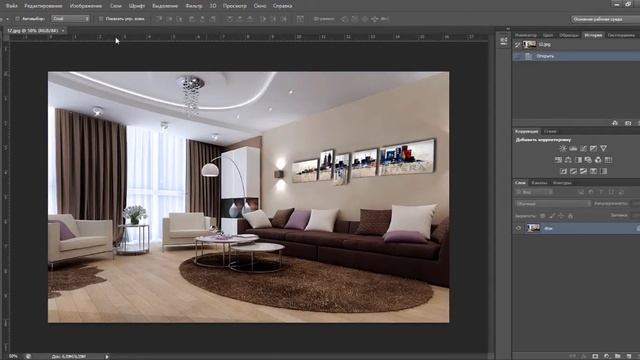
Task: Hide the Фон layer eye icon
Action: pyautogui.click(x=518, y=229)
